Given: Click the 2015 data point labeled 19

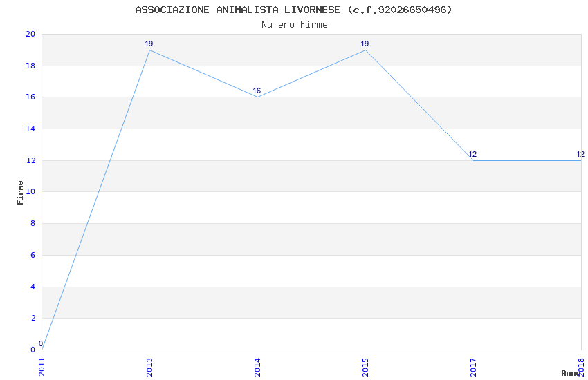Looking at the screenshot, I should click(x=366, y=50).
